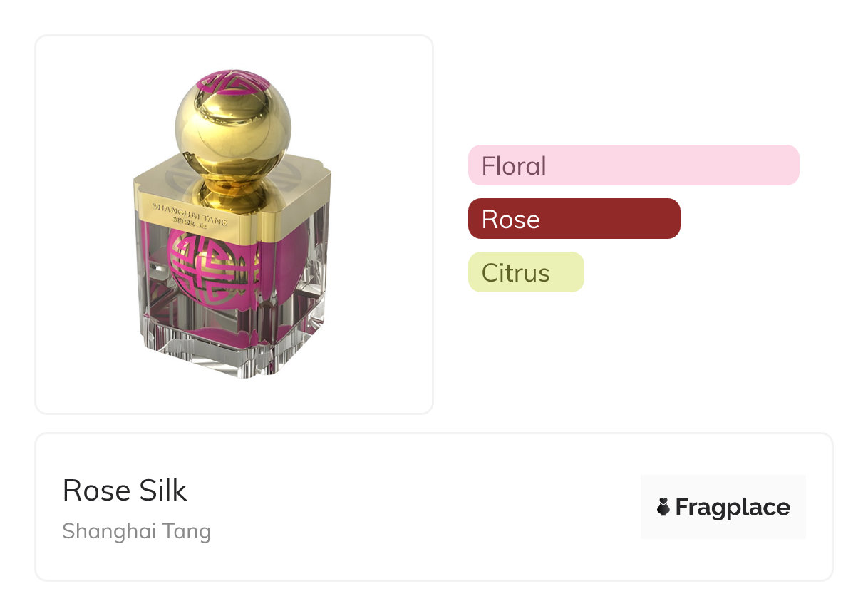Viewport: 868px width, 616px height.
Task: Click the pink emblem atop the gold cap
Action: tap(233, 82)
